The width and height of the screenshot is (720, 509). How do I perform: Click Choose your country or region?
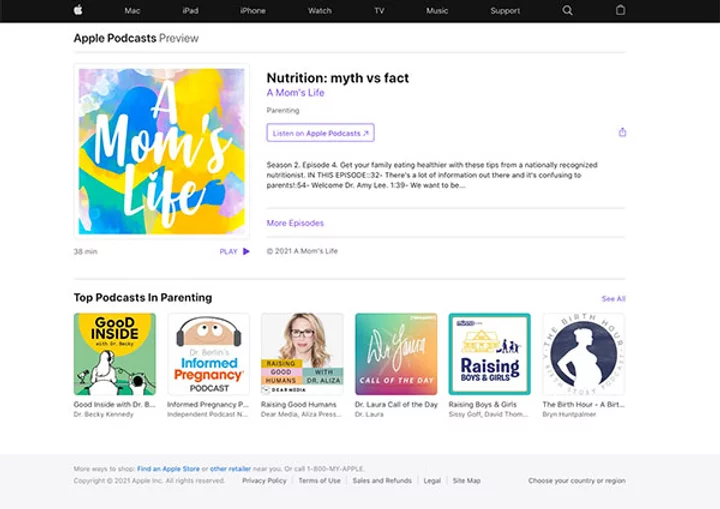(577, 481)
